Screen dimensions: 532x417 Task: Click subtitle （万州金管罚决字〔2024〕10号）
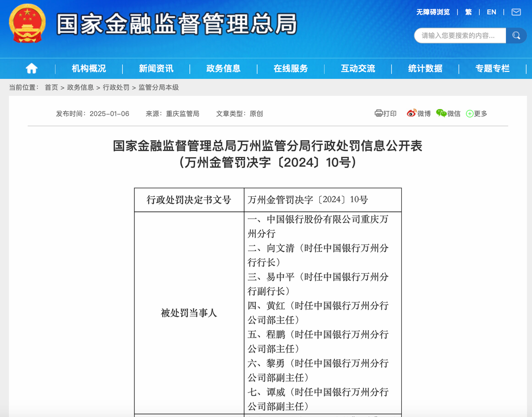tap(268, 163)
